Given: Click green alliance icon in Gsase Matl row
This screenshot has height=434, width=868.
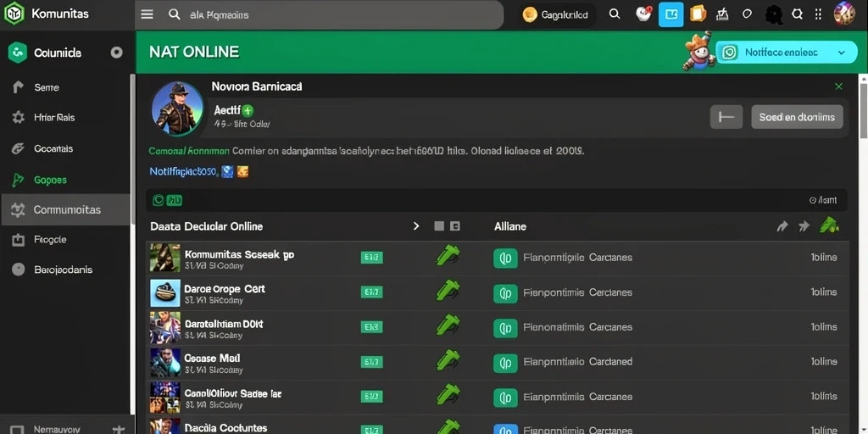Looking at the screenshot, I should (505, 363).
